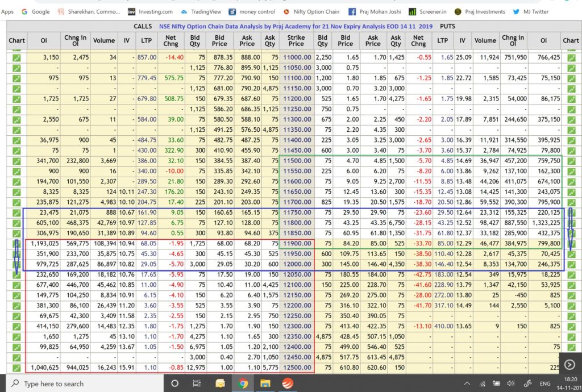Open calls-side chart icon for 11000.00 strike row
The height and width of the screenshot is (392, 582).
(16, 57)
